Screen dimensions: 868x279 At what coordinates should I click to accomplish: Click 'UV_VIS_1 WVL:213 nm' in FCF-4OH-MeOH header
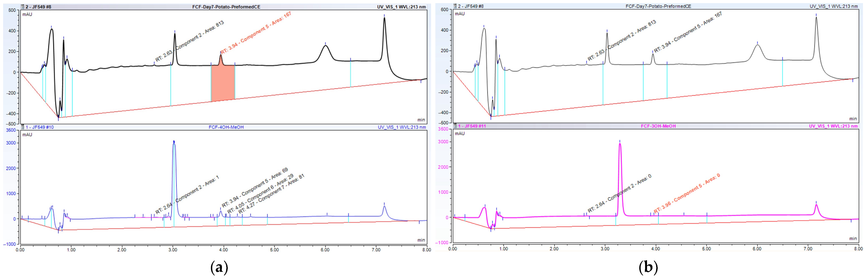402,127
